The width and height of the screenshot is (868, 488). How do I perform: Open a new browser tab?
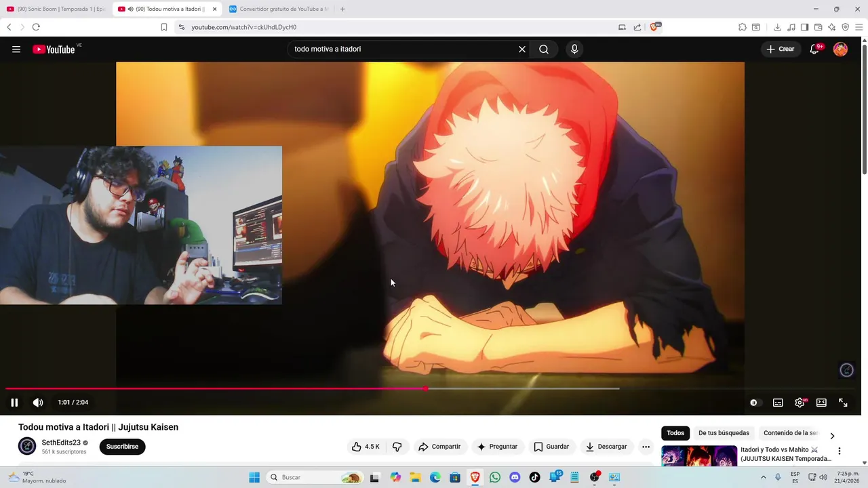342,9
